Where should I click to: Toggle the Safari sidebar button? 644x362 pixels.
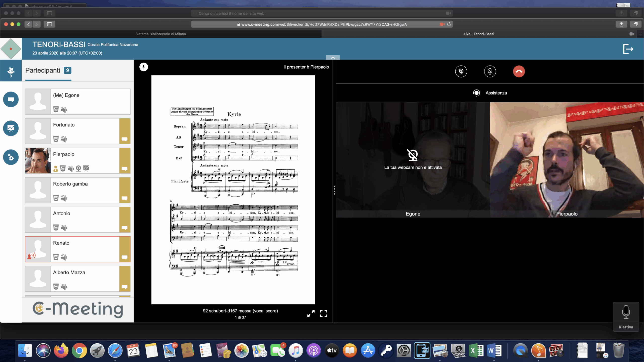tap(50, 24)
